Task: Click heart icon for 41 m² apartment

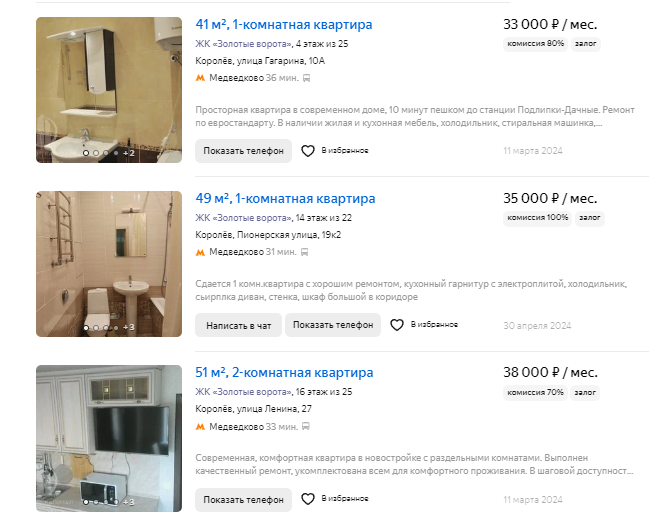Action: click(308, 151)
